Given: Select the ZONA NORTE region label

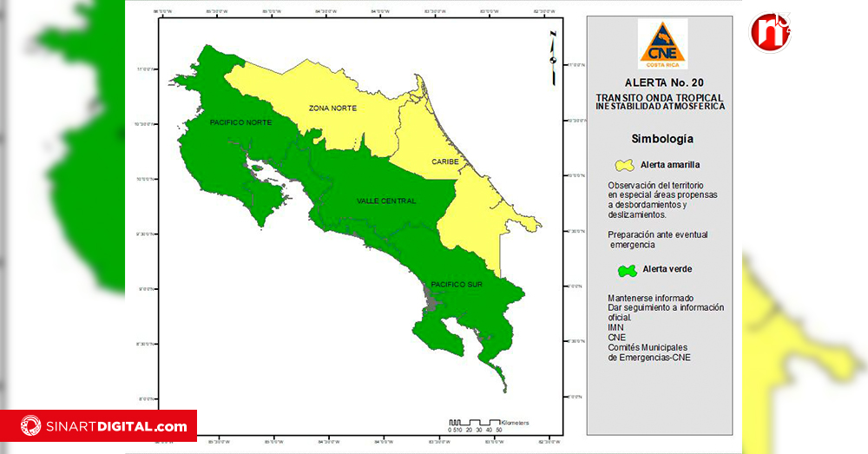Looking at the screenshot, I should pyautogui.click(x=331, y=109).
